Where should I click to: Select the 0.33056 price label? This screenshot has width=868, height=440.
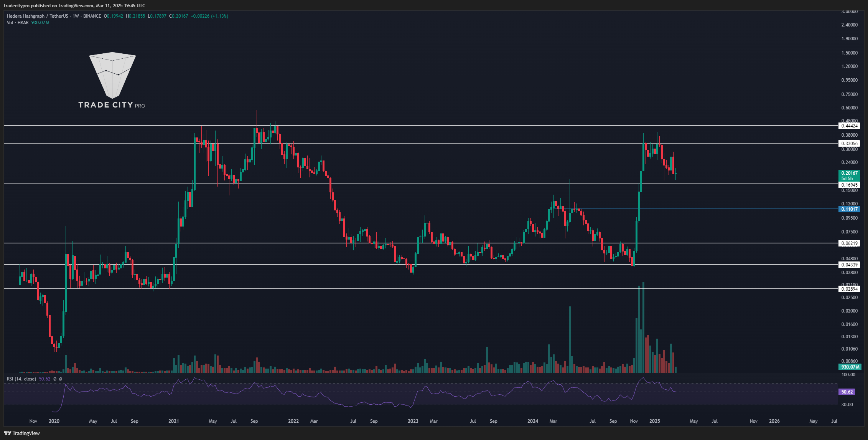tap(849, 144)
